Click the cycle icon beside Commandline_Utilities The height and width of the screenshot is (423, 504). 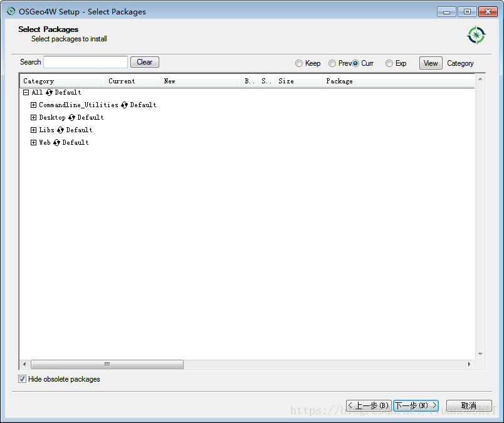(x=124, y=105)
